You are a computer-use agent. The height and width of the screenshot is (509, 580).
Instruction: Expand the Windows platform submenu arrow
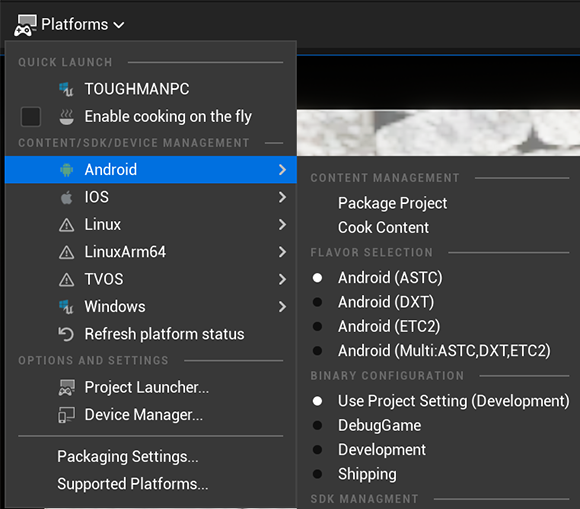(x=282, y=307)
